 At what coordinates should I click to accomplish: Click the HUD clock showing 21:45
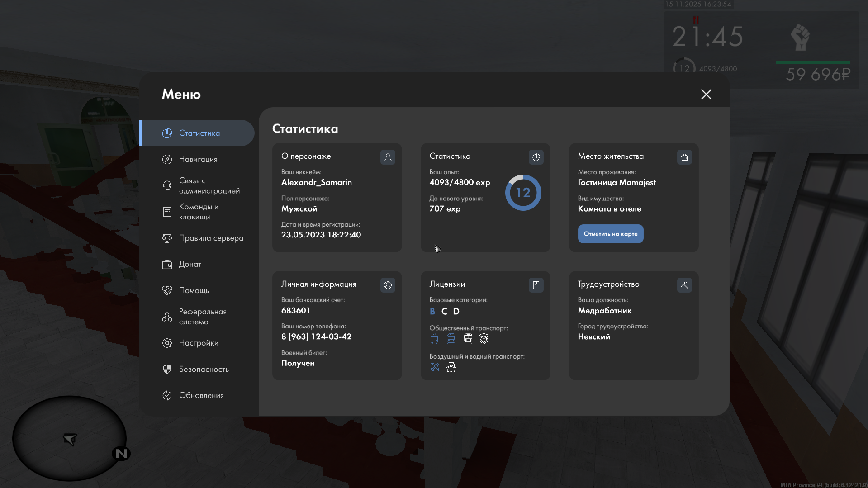point(708,37)
